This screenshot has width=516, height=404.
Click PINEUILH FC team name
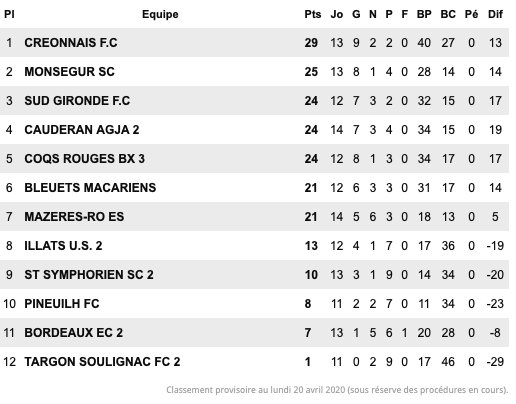click(x=62, y=304)
